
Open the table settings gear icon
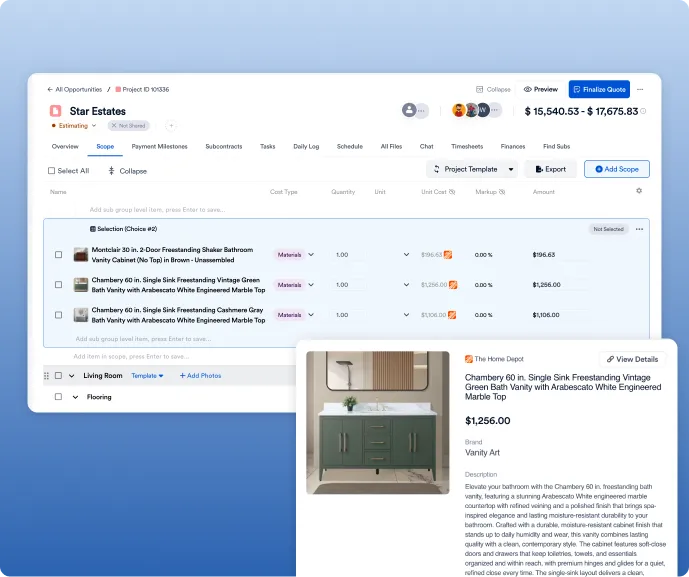[639, 191]
